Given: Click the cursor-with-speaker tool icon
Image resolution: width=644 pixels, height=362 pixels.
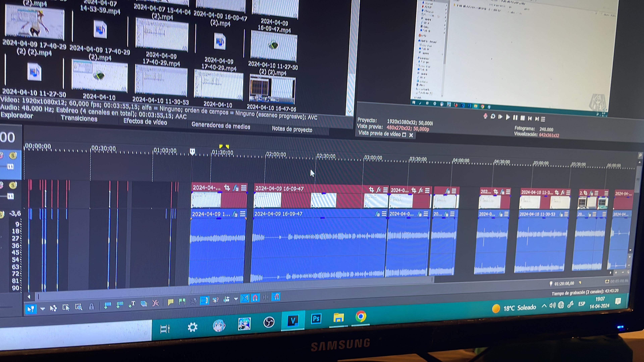Looking at the screenshot, I should point(216,300).
